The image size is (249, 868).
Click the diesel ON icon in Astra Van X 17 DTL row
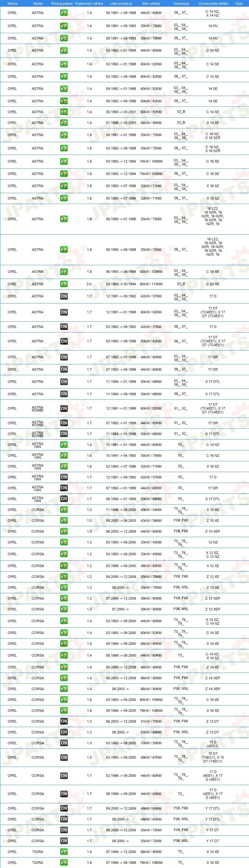click(x=64, y=499)
